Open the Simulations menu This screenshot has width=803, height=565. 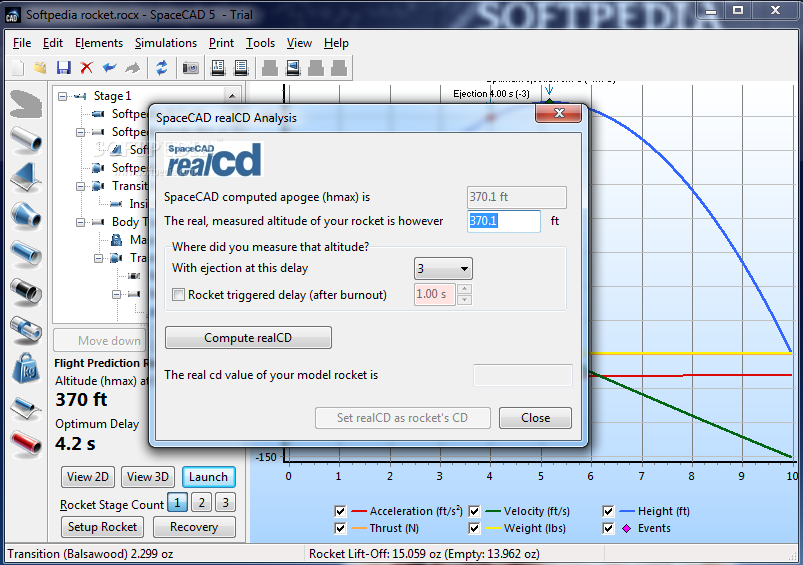point(166,43)
